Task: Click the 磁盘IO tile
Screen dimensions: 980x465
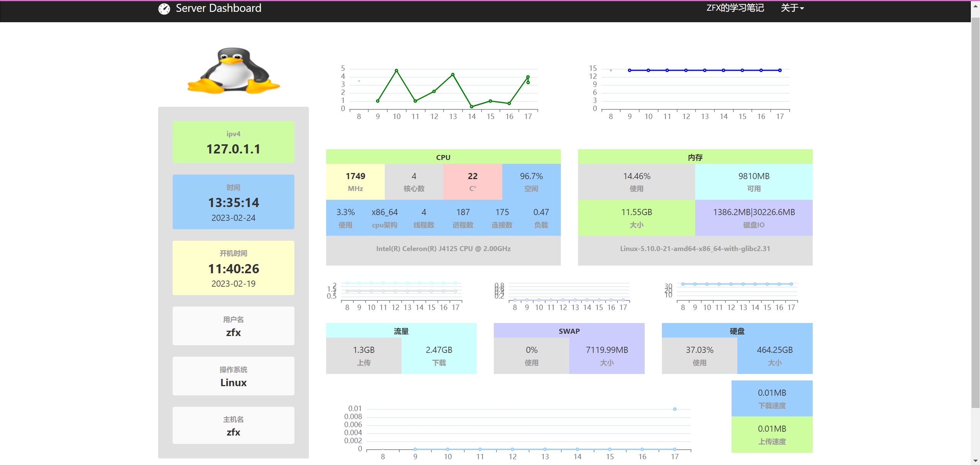Action: click(753, 218)
